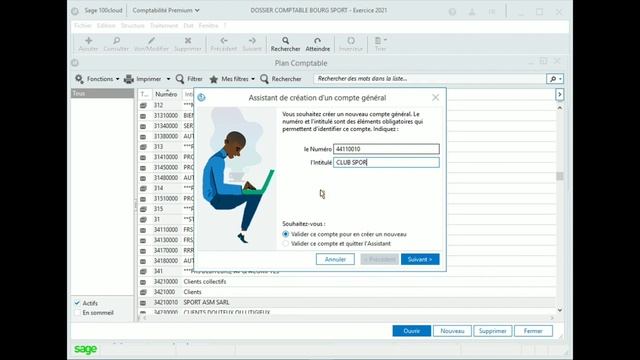Open the Imprimer dropdown arrow
Screen dimensions: 640x360
click(168, 79)
